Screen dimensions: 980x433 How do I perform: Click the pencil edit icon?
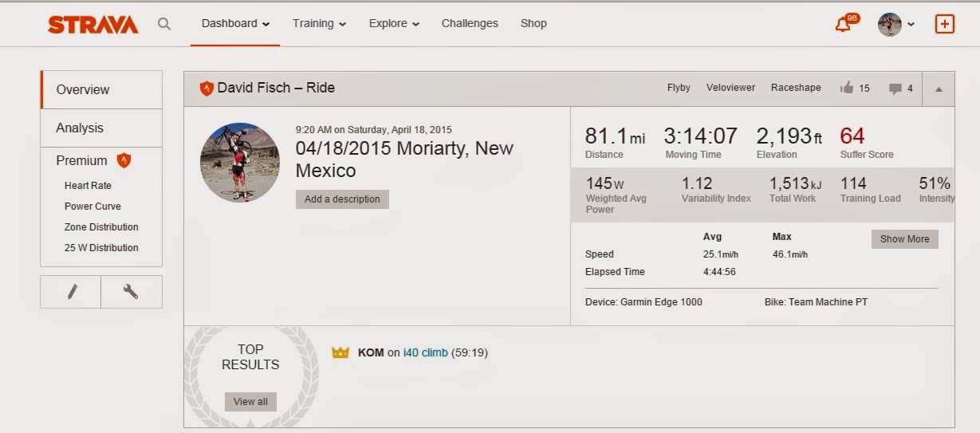click(x=72, y=292)
